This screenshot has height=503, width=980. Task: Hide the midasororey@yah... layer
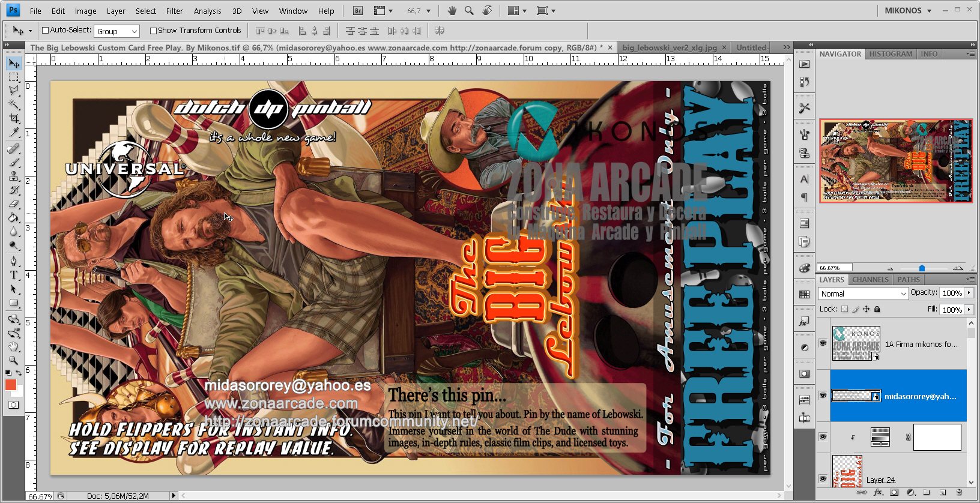coord(823,396)
